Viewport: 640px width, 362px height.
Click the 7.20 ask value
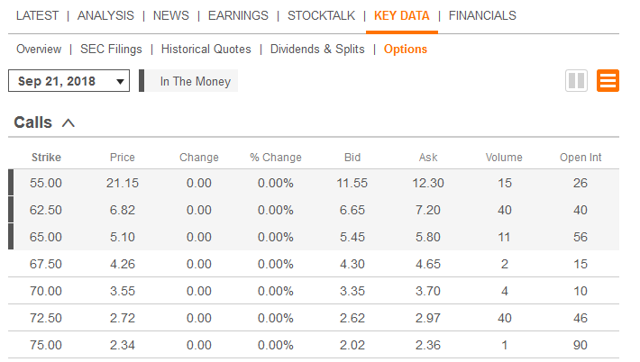[428, 210]
